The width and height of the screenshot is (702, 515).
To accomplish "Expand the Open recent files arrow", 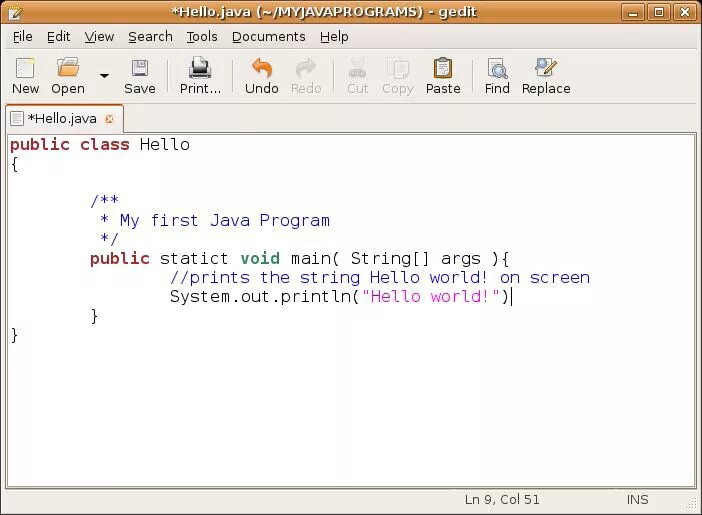I will [104, 76].
